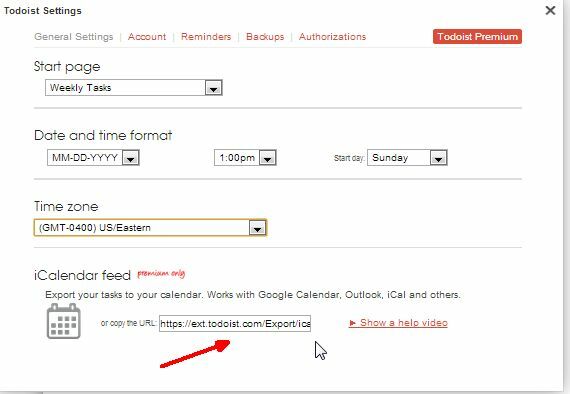Switch to the Authorizations tab

(333, 37)
